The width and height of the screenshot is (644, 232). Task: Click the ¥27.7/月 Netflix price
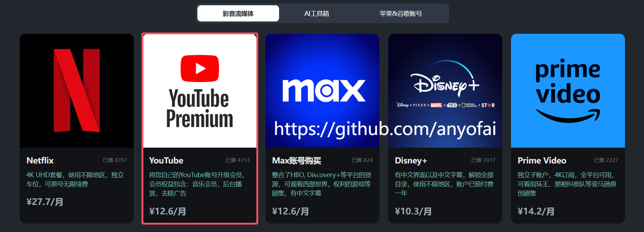45,202
